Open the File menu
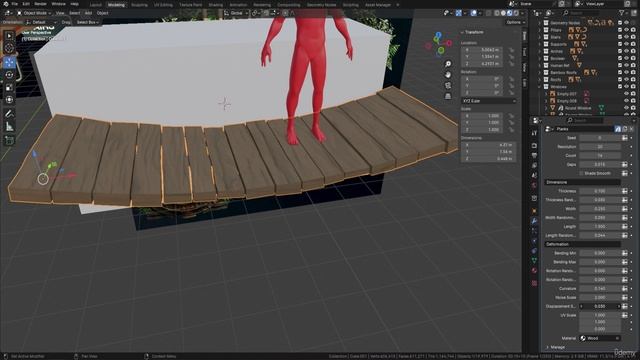 coord(14,4)
